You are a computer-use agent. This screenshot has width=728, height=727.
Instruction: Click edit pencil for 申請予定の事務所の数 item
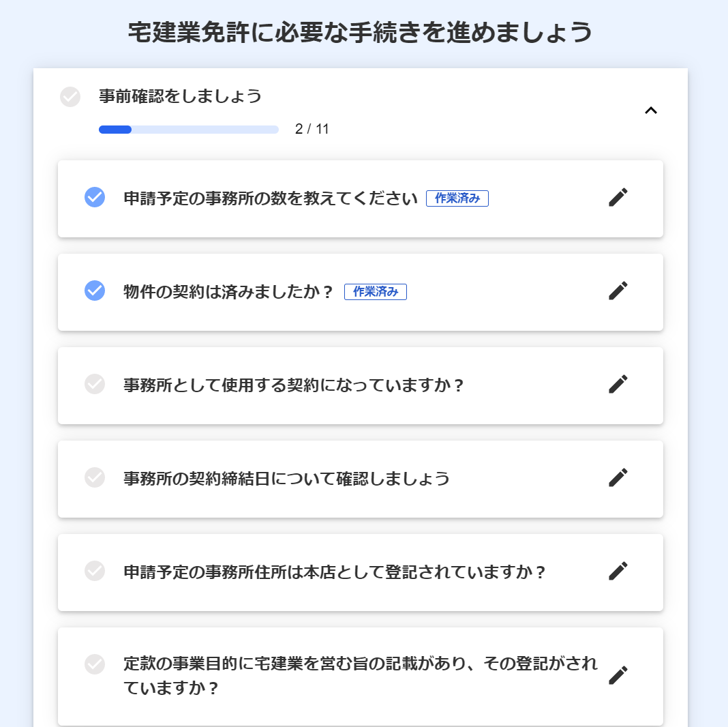618,198
